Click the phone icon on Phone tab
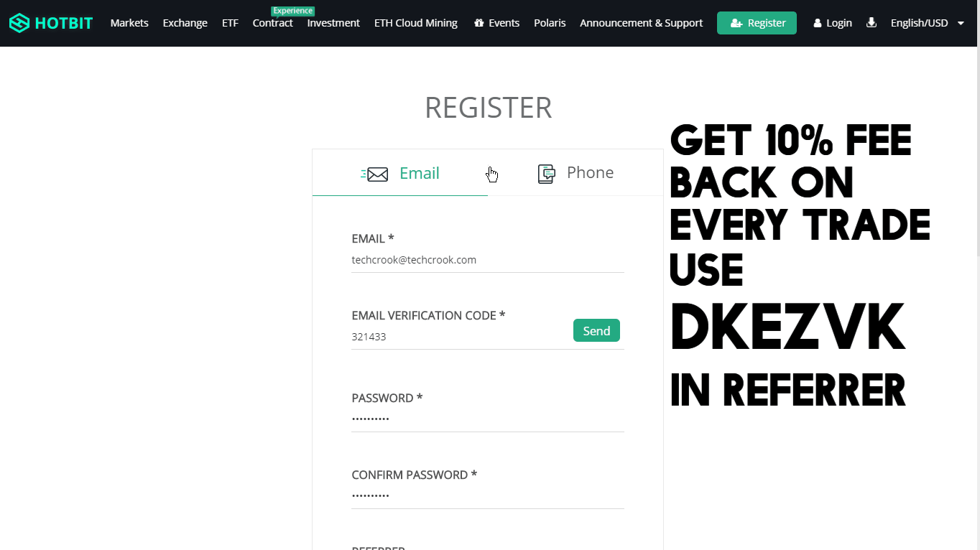 547,174
